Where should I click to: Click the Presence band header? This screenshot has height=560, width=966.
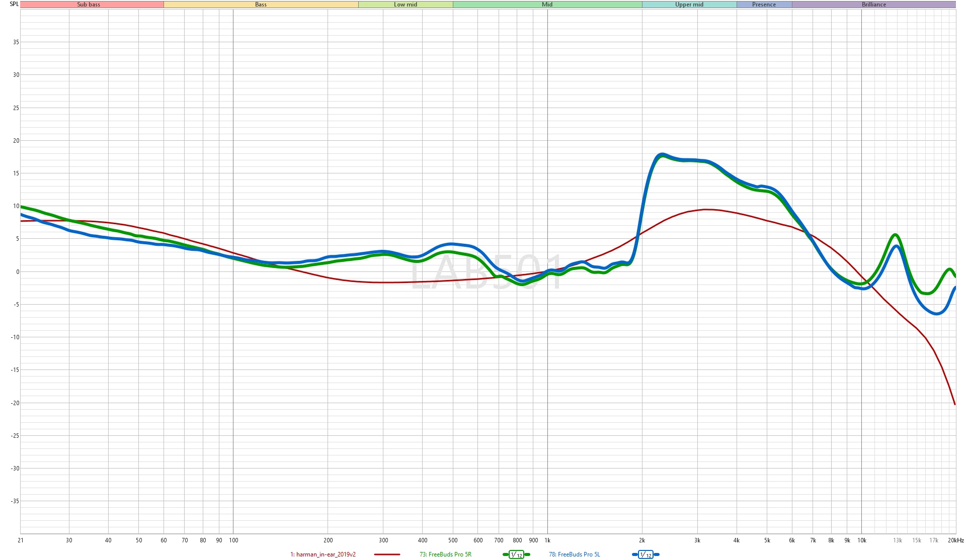click(x=764, y=5)
